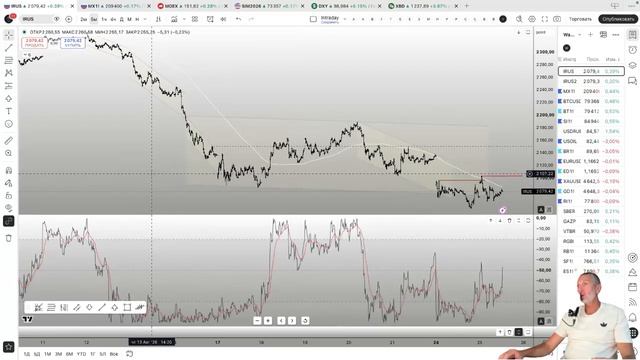Select the crosshair cursor tool
Image resolution: width=640 pixels, height=360 pixels.
coord(9,35)
